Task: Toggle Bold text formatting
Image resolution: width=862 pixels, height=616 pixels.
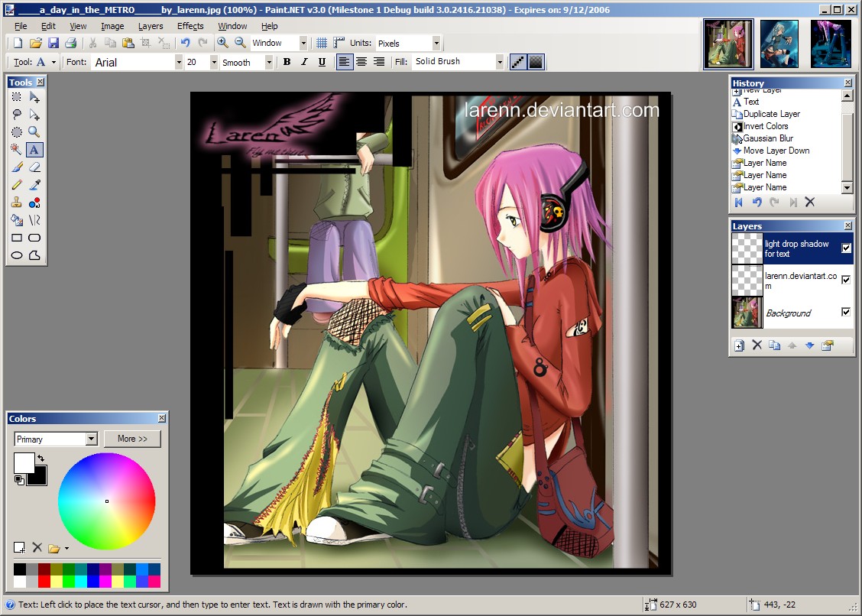Action: [x=287, y=62]
